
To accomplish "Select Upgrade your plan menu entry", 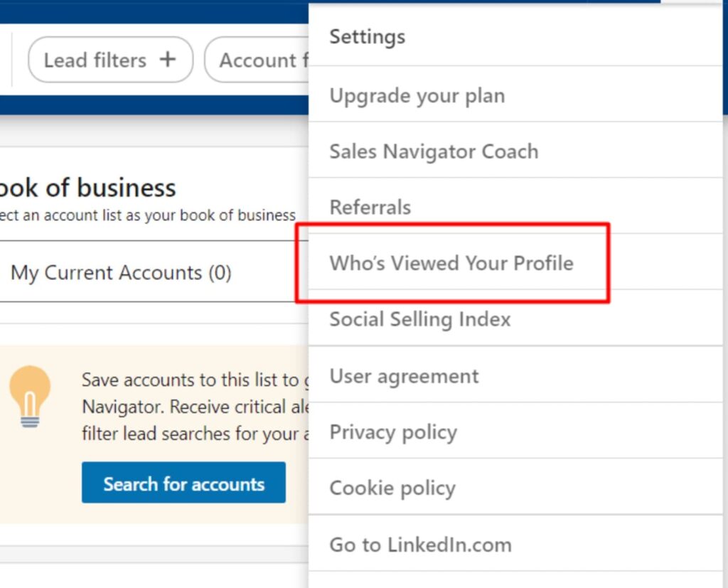I will (417, 96).
